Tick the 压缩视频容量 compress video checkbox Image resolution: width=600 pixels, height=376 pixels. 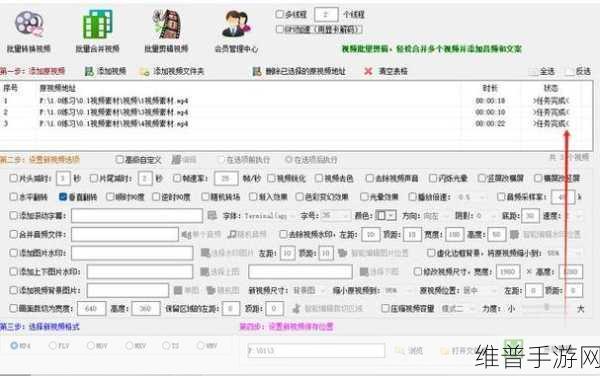(x=385, y=308)
